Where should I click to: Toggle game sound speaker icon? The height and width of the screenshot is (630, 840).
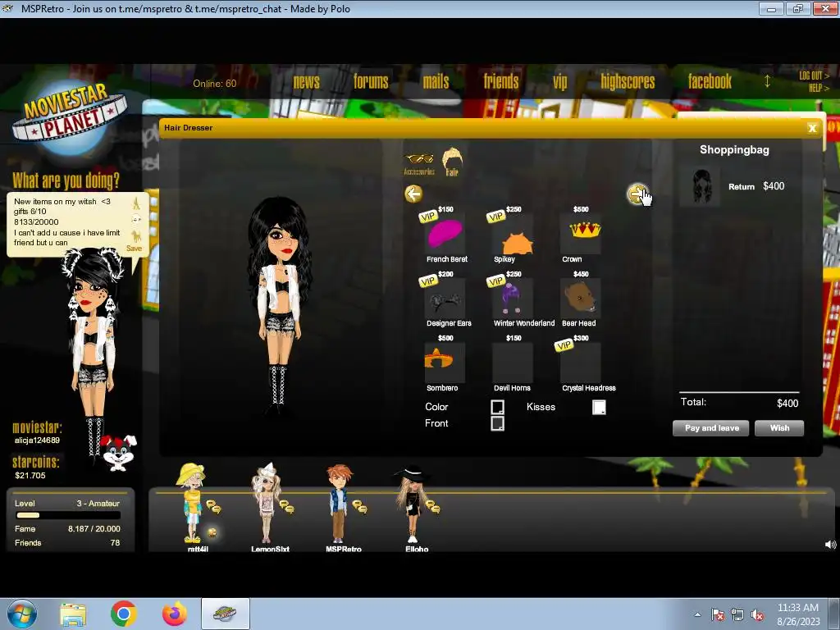pos(830,545)
